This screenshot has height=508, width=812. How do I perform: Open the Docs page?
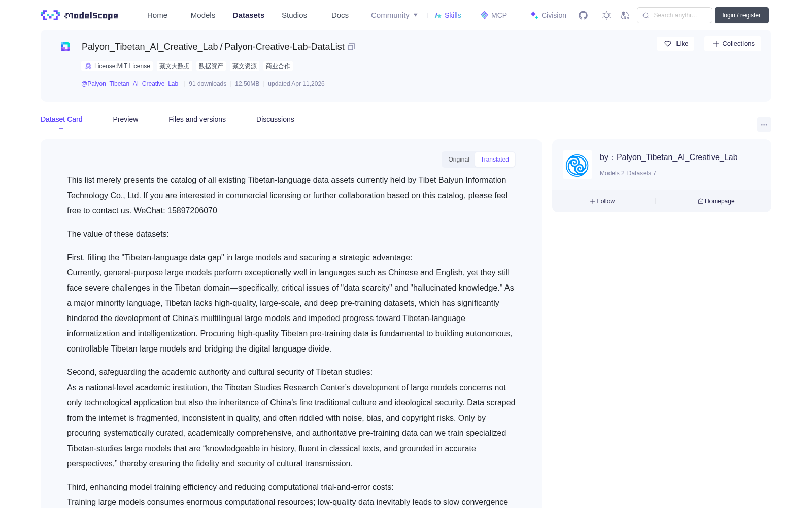point(340,15)
